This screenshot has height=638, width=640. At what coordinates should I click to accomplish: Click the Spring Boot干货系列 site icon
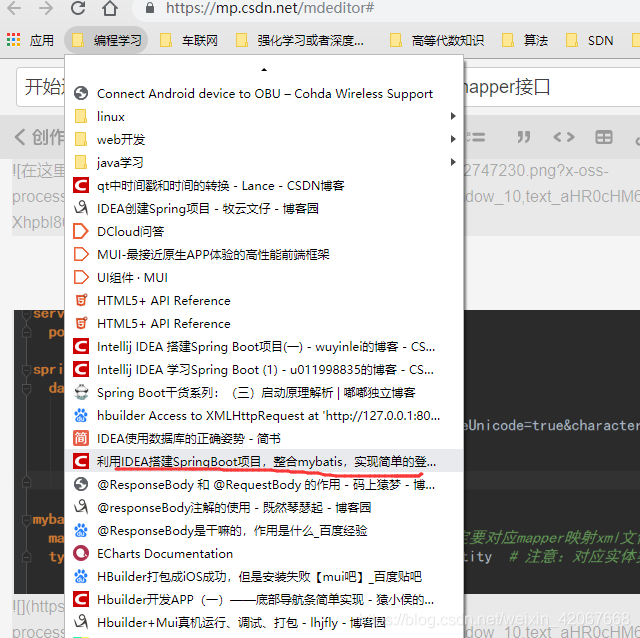click(x=81, y=392)
